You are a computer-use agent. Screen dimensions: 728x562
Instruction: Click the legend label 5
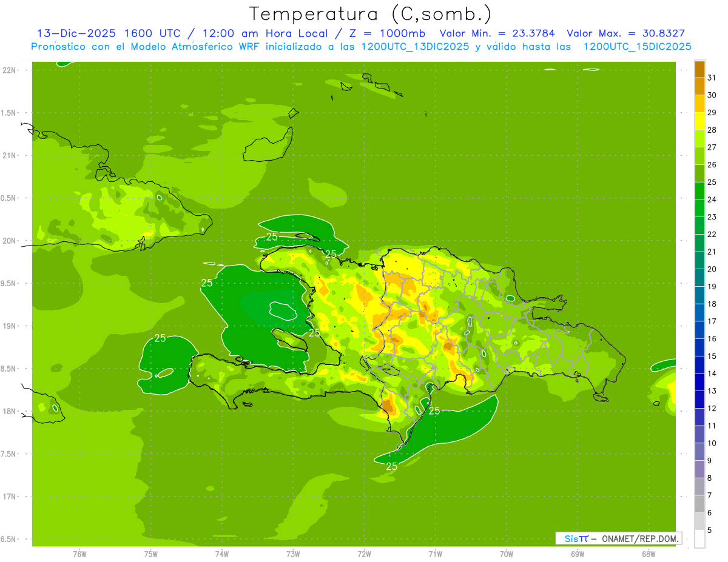[x=710, y=530]
